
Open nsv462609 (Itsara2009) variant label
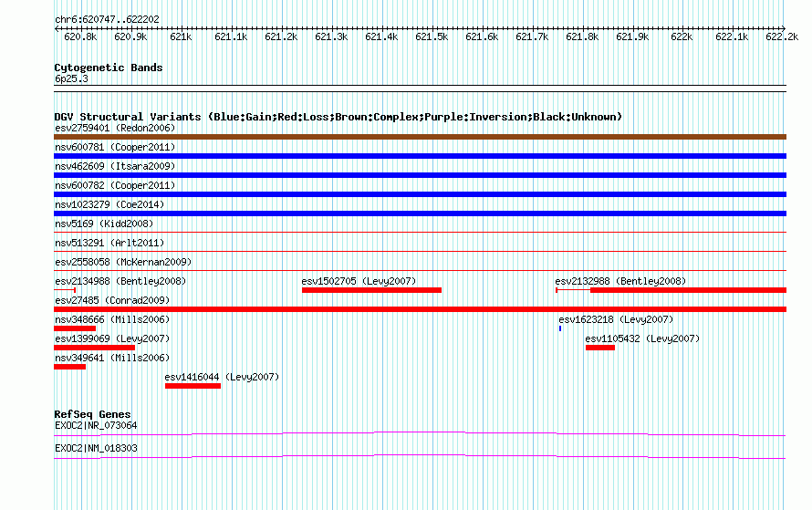(115, 166)
